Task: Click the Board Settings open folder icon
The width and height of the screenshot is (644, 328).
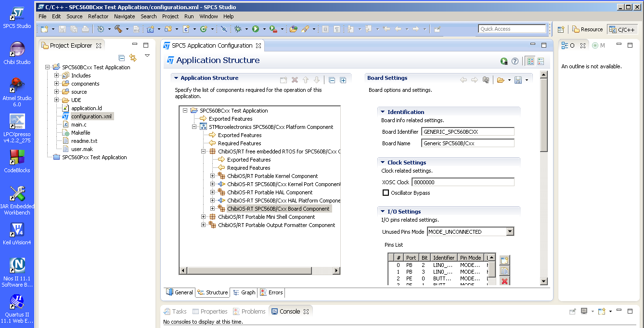Action: (501, 80)
